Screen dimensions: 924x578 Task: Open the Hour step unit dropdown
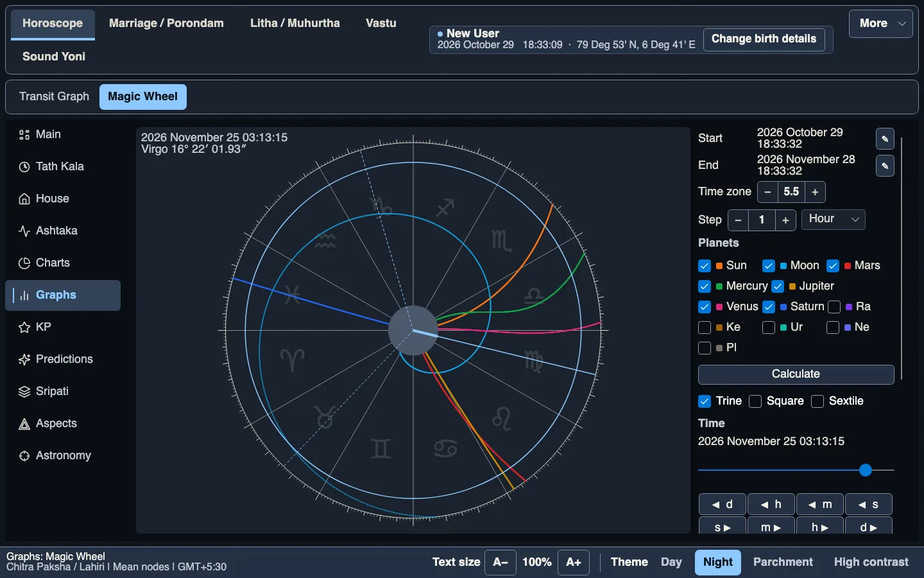(834, 220)
